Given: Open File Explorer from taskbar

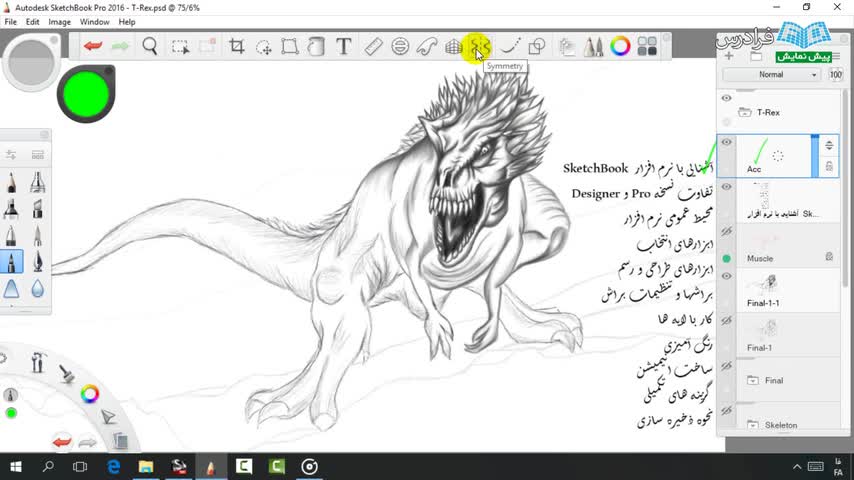Looking at the screenshot, I should tap(146, 466).
